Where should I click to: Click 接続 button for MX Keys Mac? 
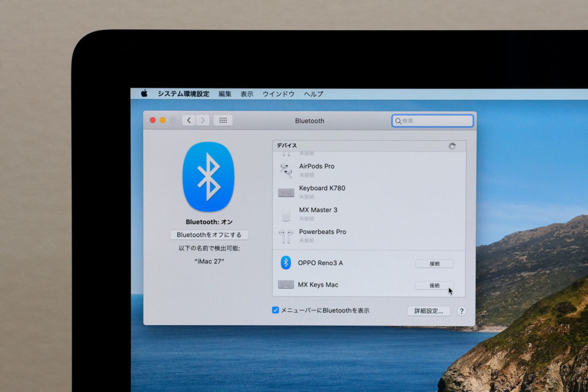pos(435,286)
